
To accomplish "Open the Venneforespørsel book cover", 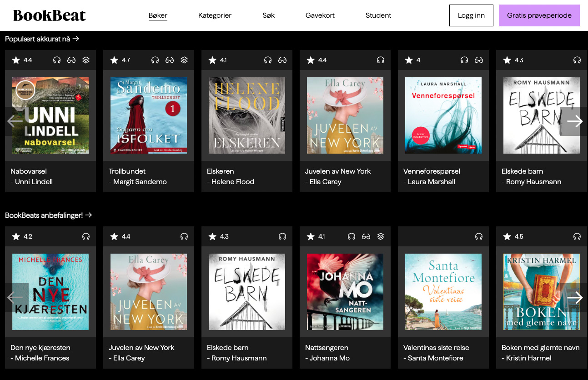I will pyautogui.click(x=443, y=115).
